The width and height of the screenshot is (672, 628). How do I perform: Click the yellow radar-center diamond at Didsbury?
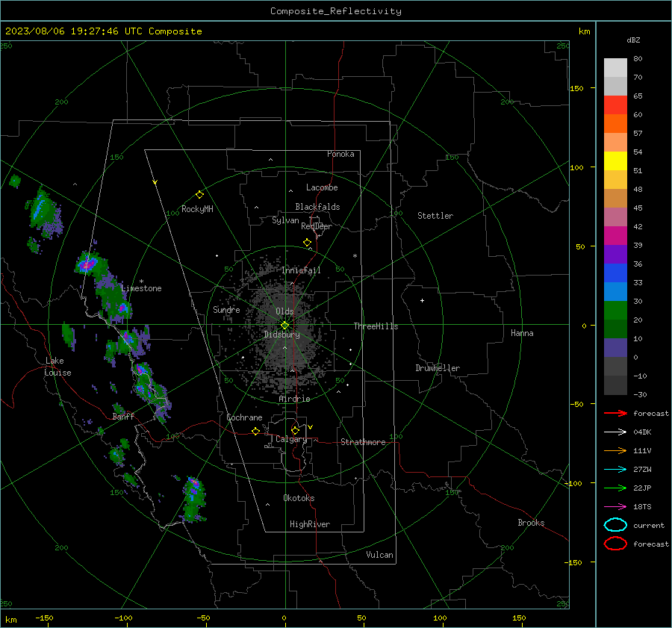pos(285,326)
